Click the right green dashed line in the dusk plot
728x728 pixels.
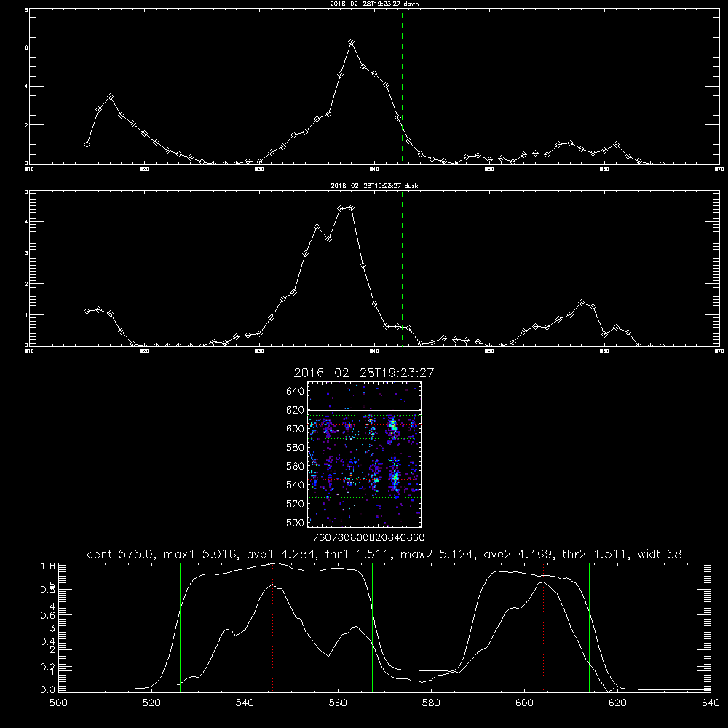(x=402, y=268)
